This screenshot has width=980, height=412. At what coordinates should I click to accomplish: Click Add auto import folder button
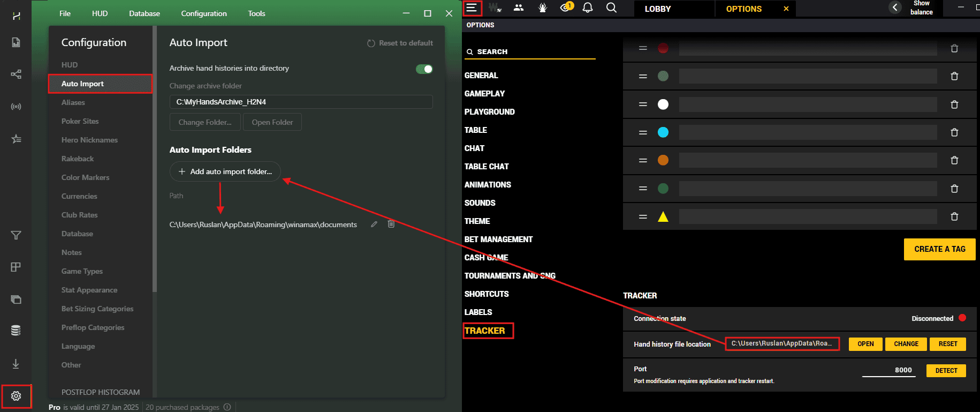(225, 171)
